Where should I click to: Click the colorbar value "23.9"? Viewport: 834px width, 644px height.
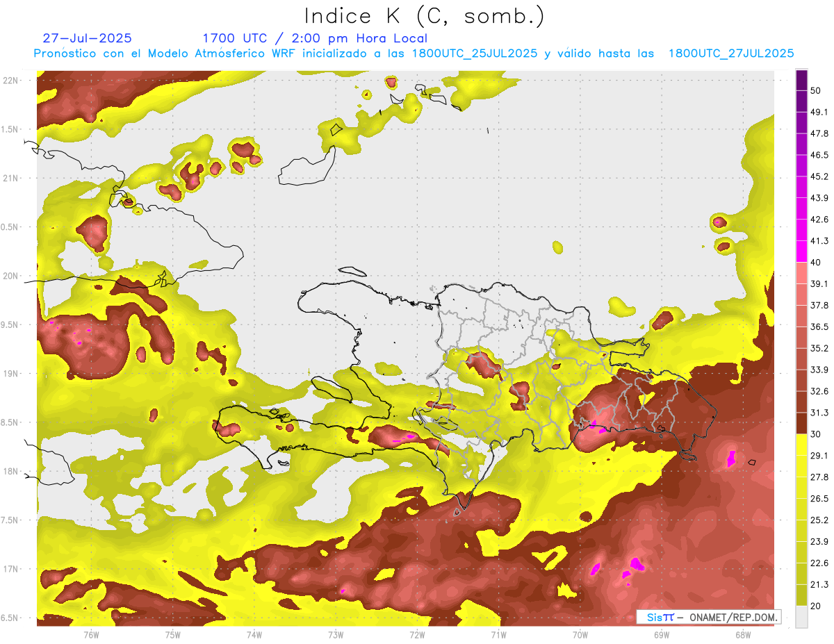tap(819, 542)
